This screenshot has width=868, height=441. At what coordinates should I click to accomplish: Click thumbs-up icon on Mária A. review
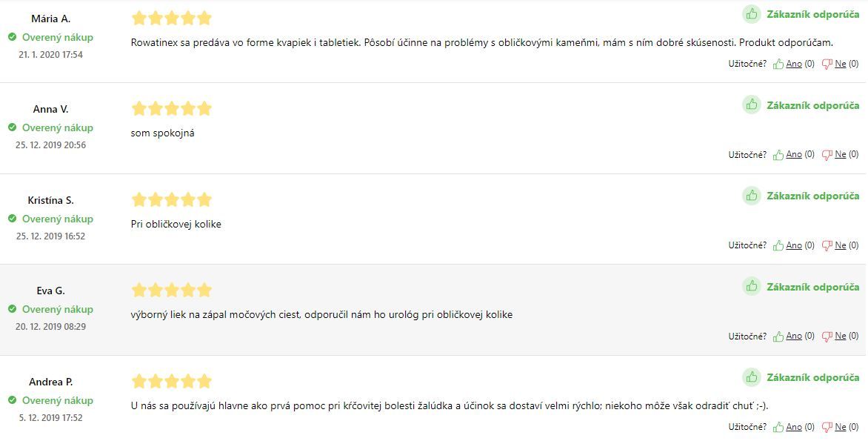(778, 64)
